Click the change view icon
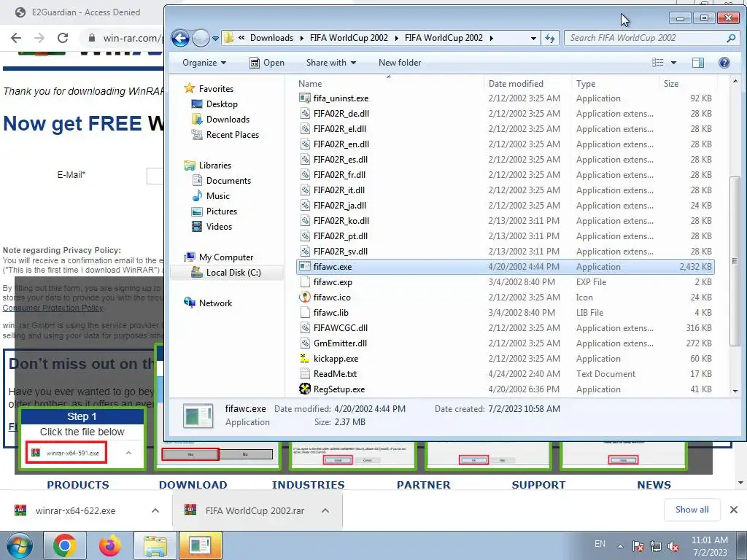 (x=657, y=63)
